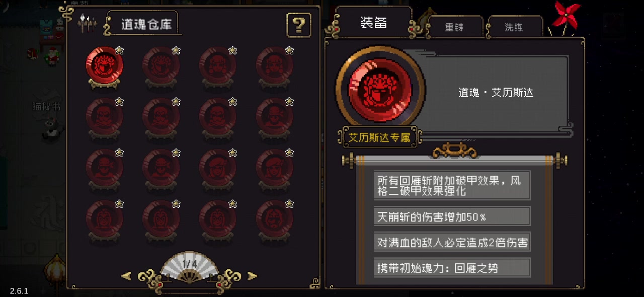
Task: Go to previous warehouse page arrow
Action: pos(126,275)
